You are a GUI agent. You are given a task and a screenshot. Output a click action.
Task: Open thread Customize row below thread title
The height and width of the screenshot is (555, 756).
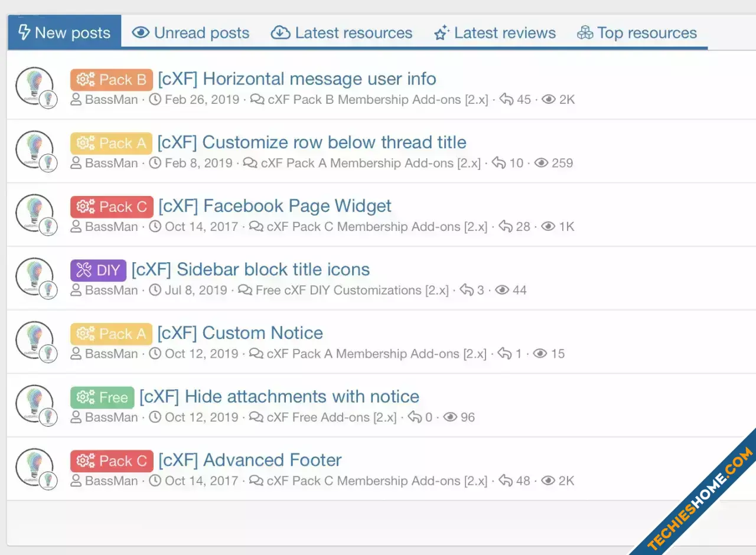pyautogui.click(x=312, y=142)
